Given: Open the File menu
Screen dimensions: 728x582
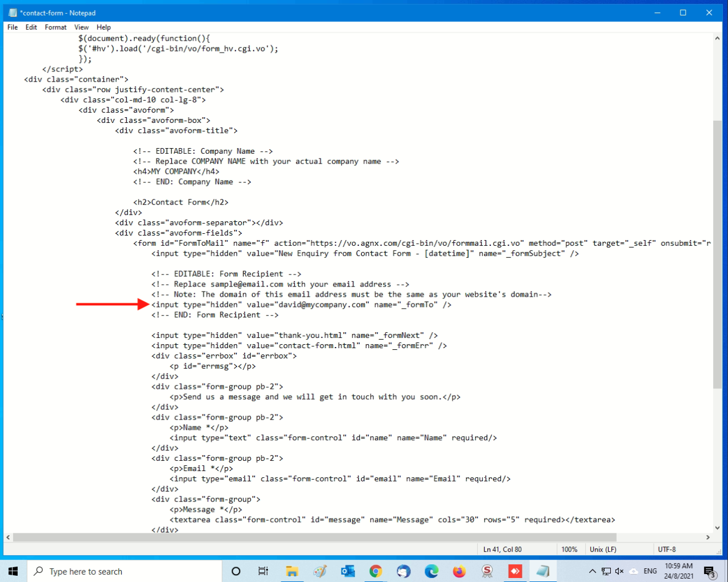Looking at the screenshot, I should pos(13,27).
